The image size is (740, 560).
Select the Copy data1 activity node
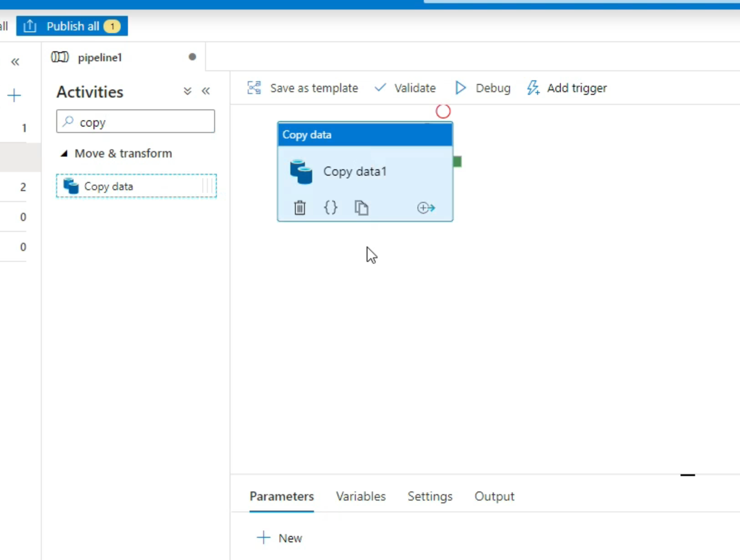tap(365, 172)
